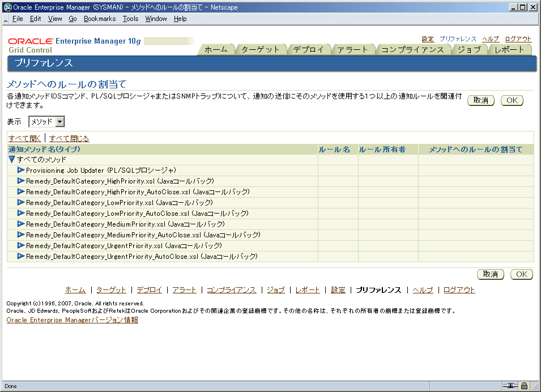Expand Remedy_DefaultCategory_HighPriority_AutoClose.xsl row

21,191
